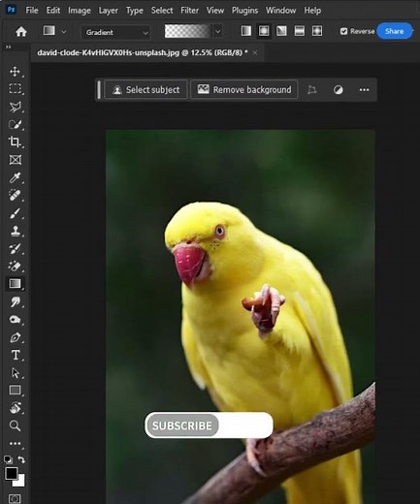Select the Rectangle shape tool

click(x=15, y=390)
